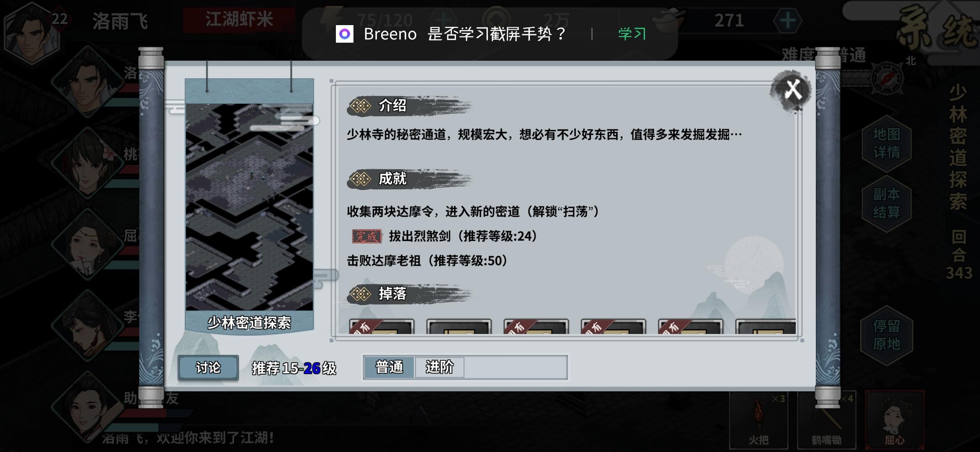The image size is (980, 452).
Task: Tap the Breeno assistant icon
Action: point(345,34)
